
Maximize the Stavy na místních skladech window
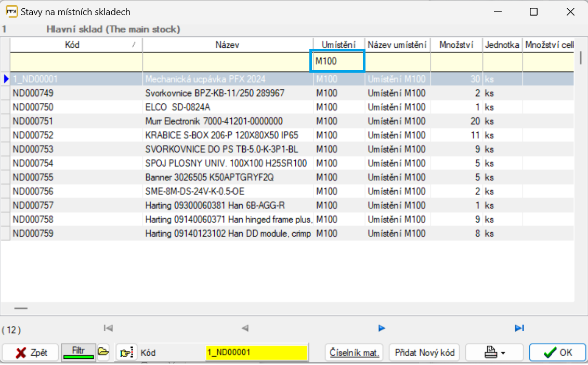coord(533,11)
